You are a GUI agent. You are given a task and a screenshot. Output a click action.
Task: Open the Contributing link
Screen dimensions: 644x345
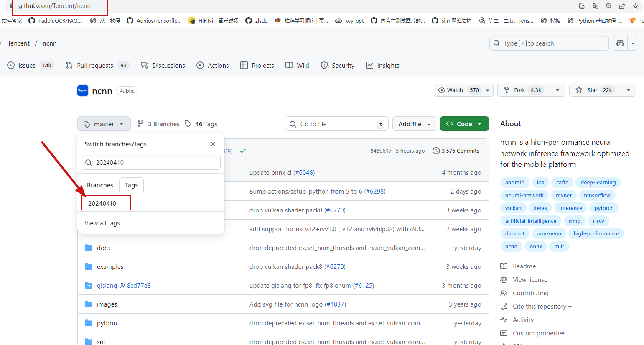(x=524, y=293)
